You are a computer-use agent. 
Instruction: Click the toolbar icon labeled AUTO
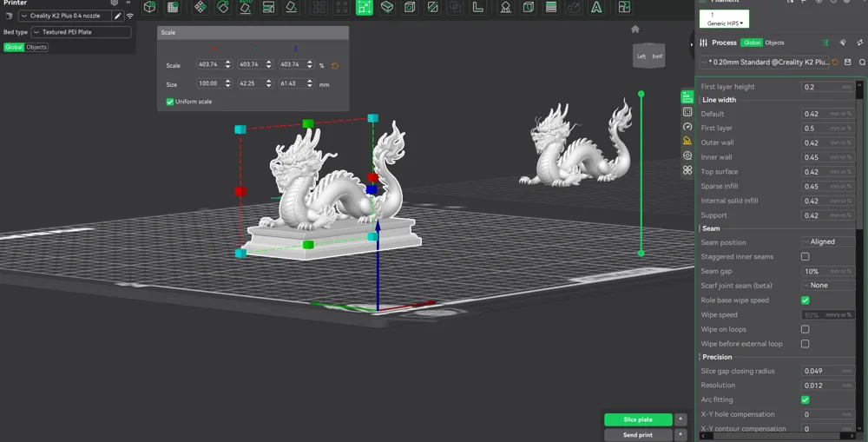click(x=246, y=7)
